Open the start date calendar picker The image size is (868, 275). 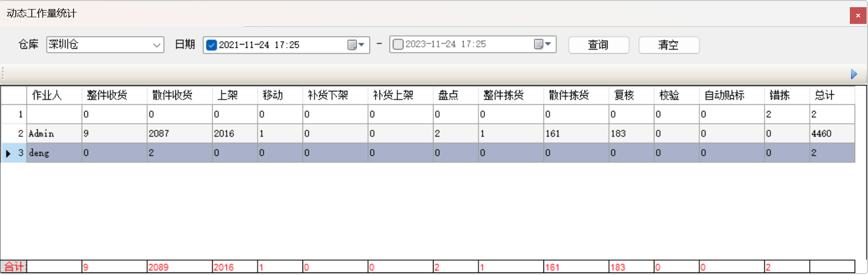click(356, 45)
